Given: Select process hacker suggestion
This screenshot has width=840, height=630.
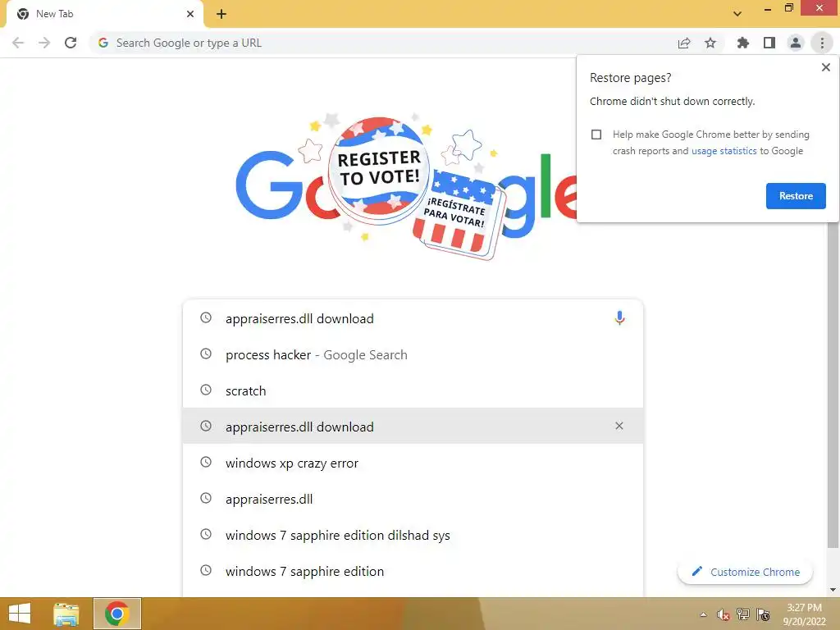Looking at the screenshot, I should [x=413, y=354].
